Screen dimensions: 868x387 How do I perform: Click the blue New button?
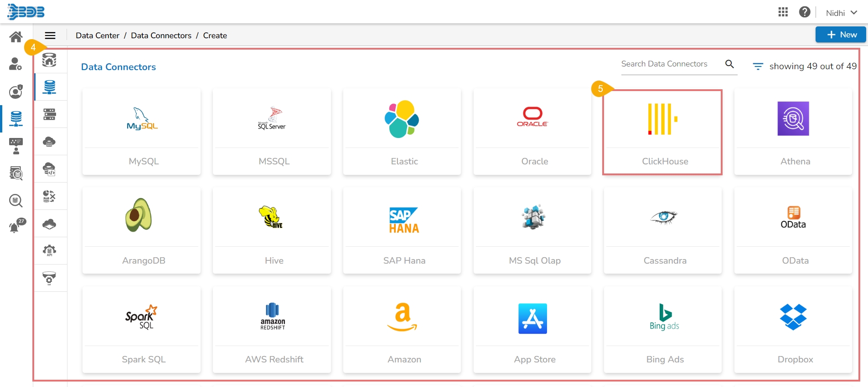point(840,35)
